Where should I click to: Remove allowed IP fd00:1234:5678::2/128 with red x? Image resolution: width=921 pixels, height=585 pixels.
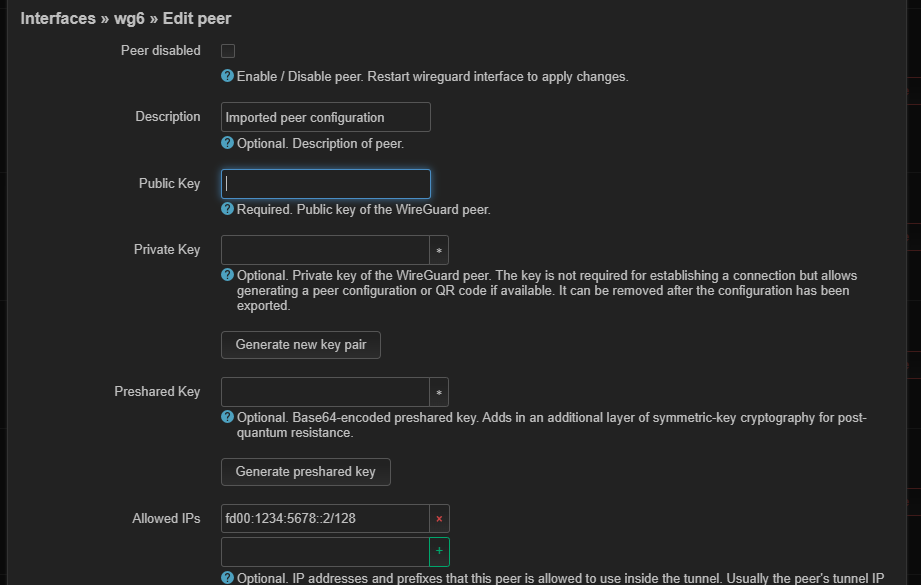click(x=439, y=519)
